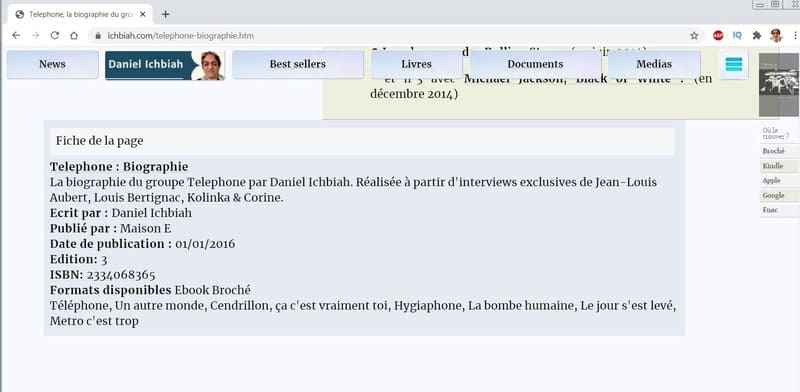Choose the Kindle purchase link
This screenshot has width=800, height=392.
point(780,166)
